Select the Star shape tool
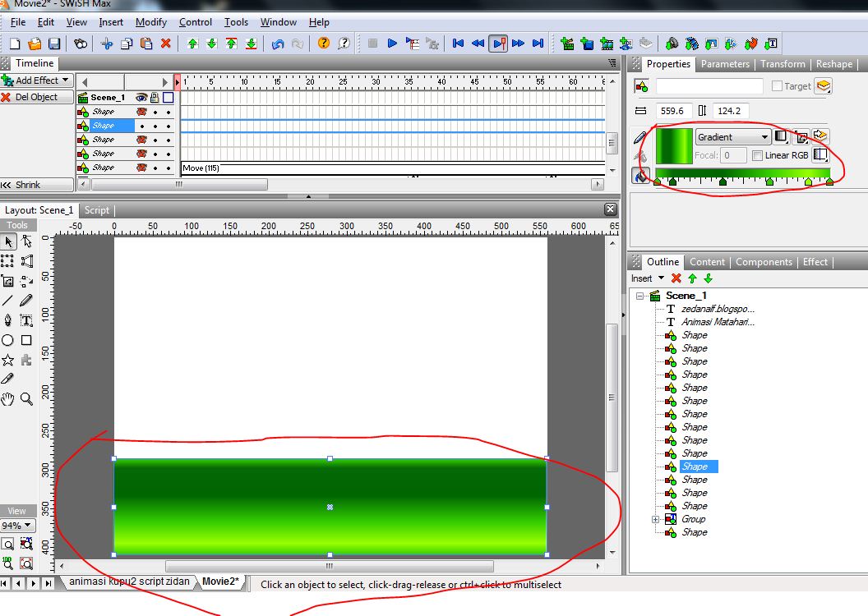868x616 pixels. (8, 358)
